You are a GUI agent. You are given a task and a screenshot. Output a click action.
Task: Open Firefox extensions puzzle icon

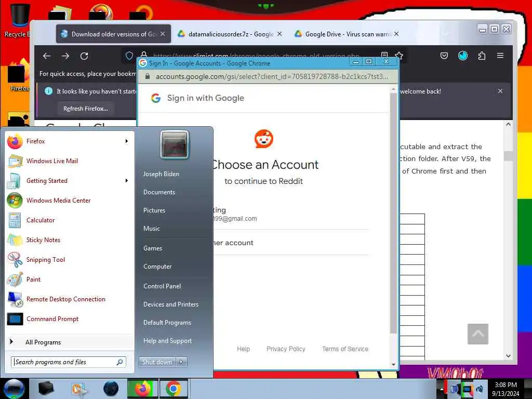[x=482, y=56]
